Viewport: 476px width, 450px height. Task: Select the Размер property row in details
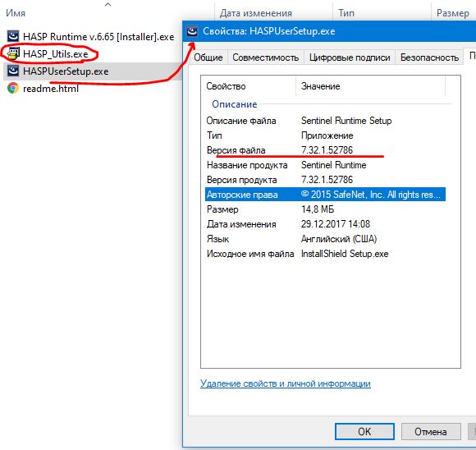[326, 209]
